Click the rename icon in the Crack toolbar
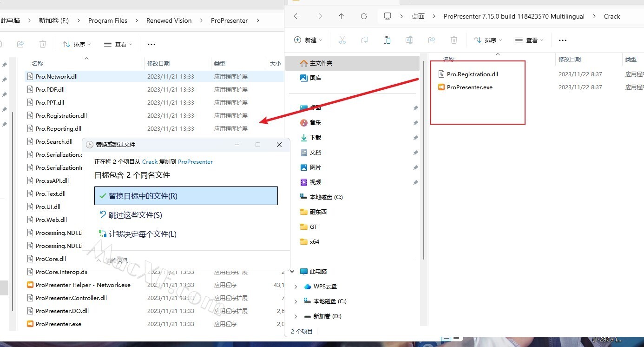644x347 pixels. tap(409, 40)
